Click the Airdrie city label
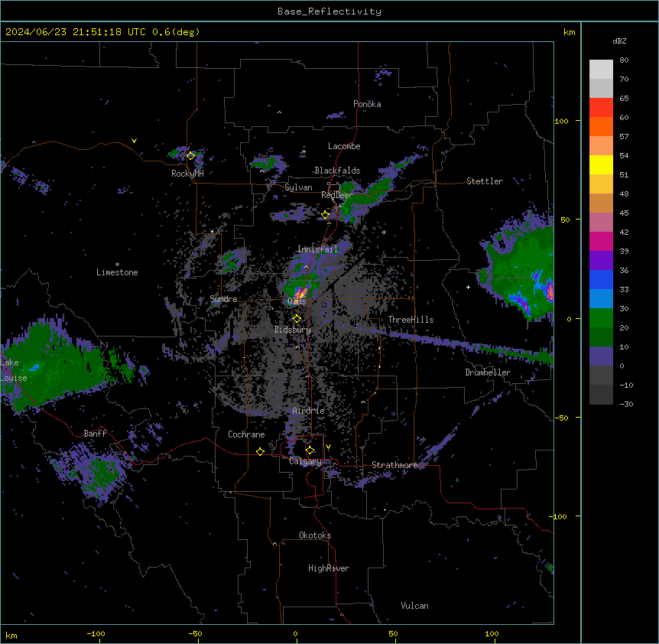The image size is (659, 644). point(309,411)
